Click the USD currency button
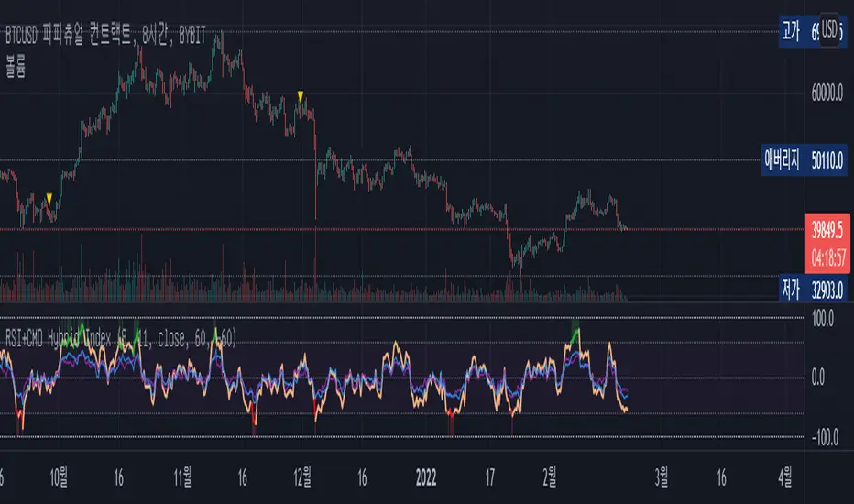Screen dimensions: 854x504 (x=829, y=29)
